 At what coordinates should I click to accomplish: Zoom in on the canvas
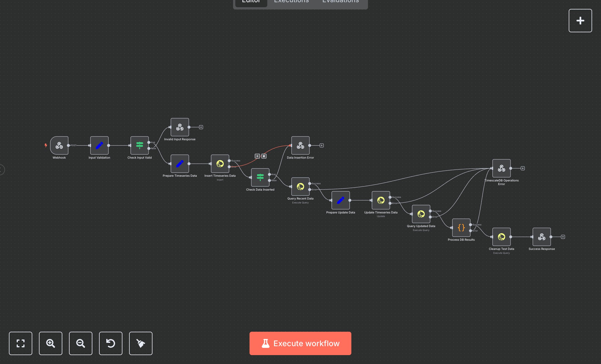tap(50, 343)
